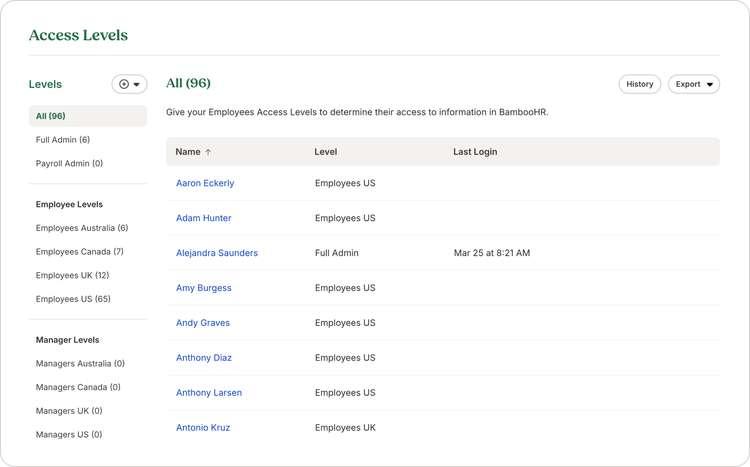Select Managers Australia (0) level
This screenshot has width=750, height=467.
click(80, 364)
